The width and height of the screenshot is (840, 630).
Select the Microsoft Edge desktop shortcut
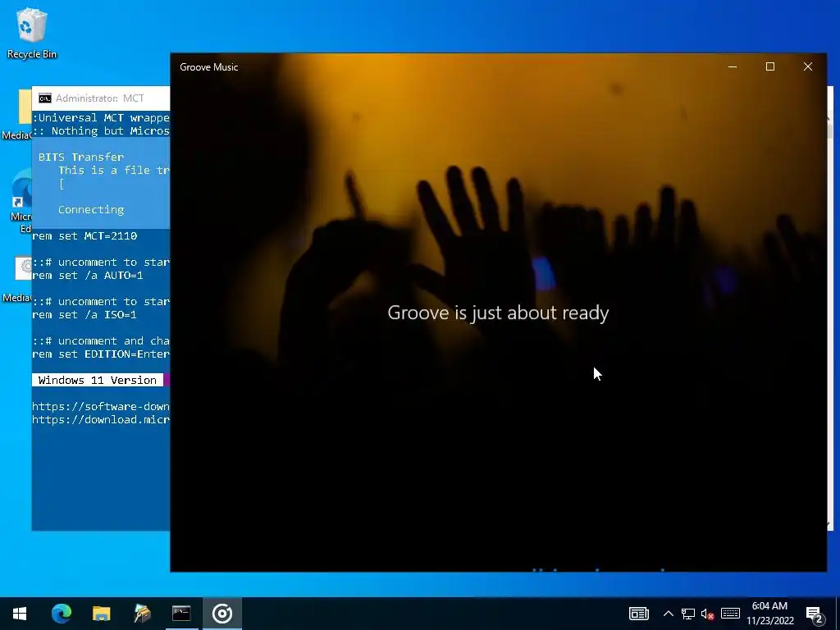pyautogui.click(x=21, y=202)
